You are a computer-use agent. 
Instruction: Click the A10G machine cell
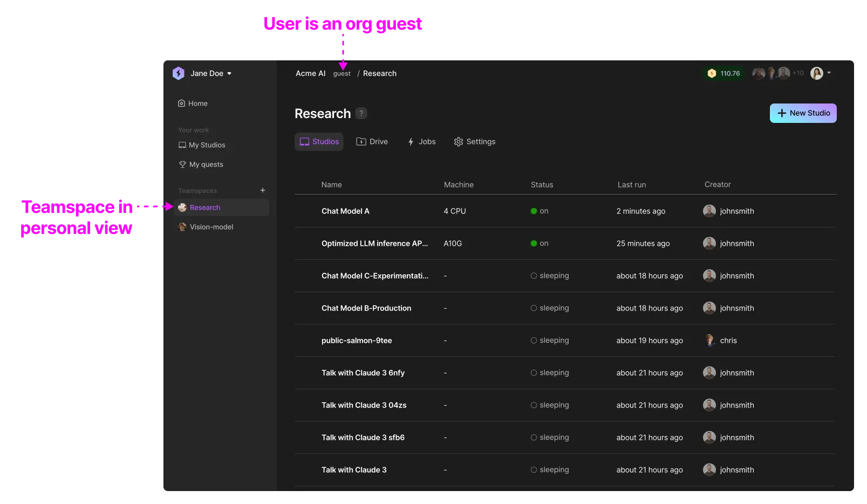(x=453, y=244)
